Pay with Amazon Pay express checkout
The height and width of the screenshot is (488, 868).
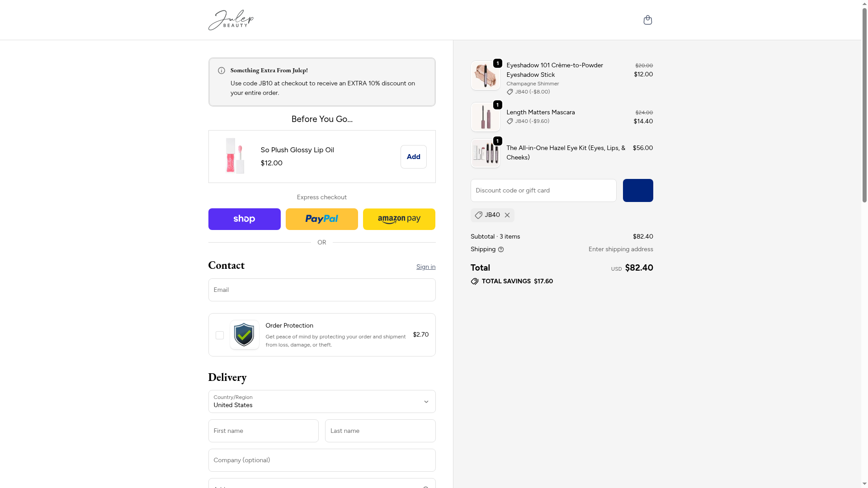point(399,219)
